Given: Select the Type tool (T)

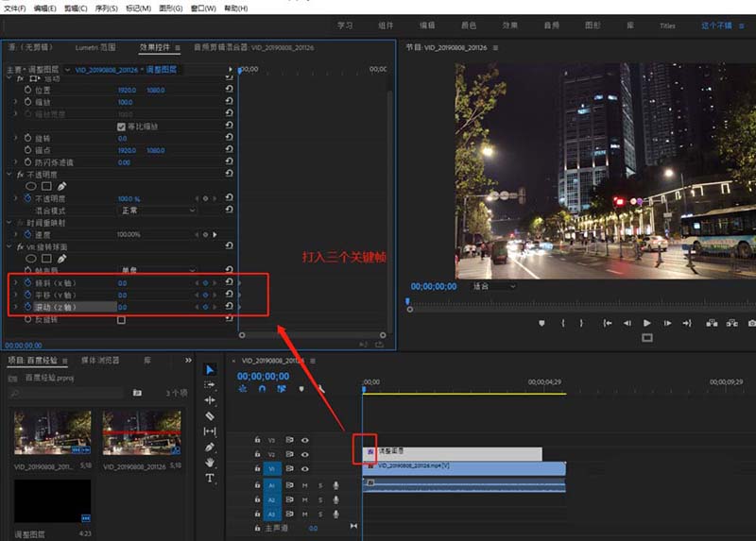Looking at the screenshot, I should (x=210, y=478).
